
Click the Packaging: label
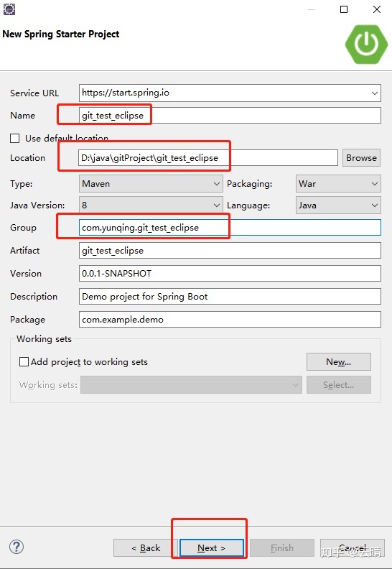tap(250, 184)
